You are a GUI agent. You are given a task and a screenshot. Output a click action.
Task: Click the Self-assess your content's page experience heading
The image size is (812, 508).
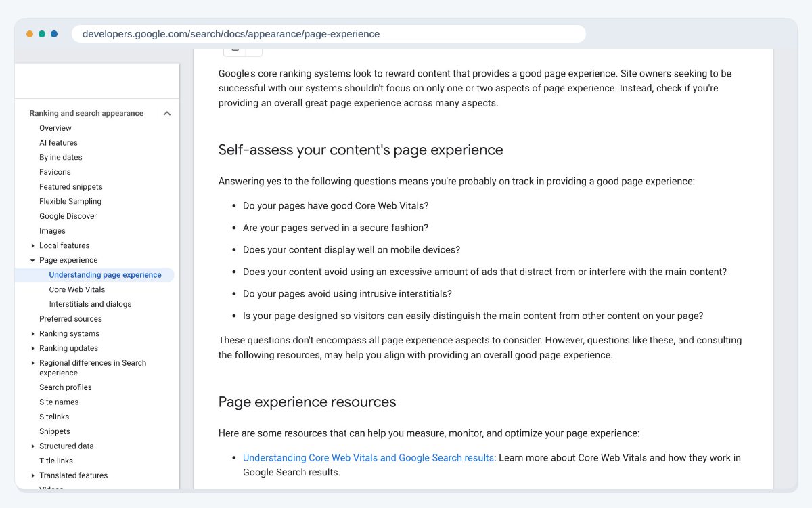click(x=361, y=150)
